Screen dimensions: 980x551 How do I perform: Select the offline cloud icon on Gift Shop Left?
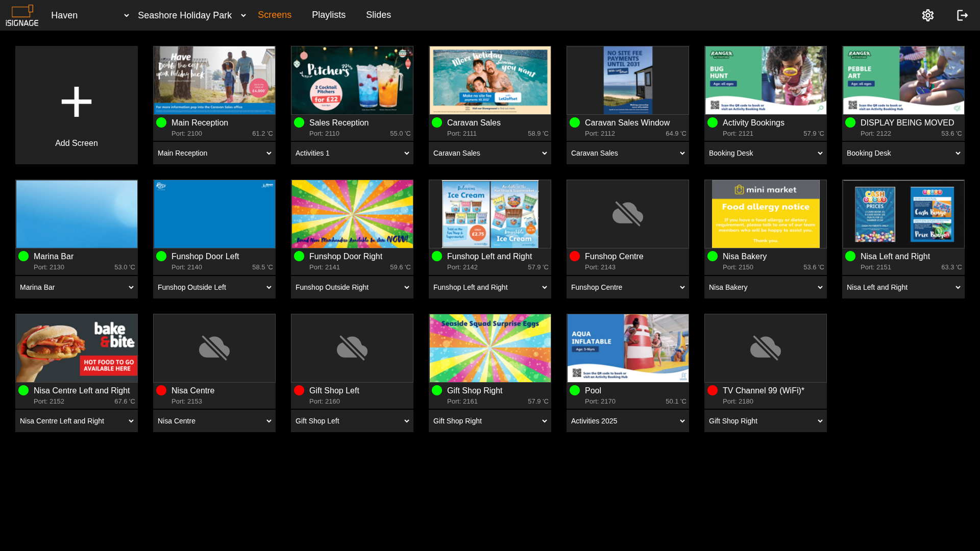352,348
